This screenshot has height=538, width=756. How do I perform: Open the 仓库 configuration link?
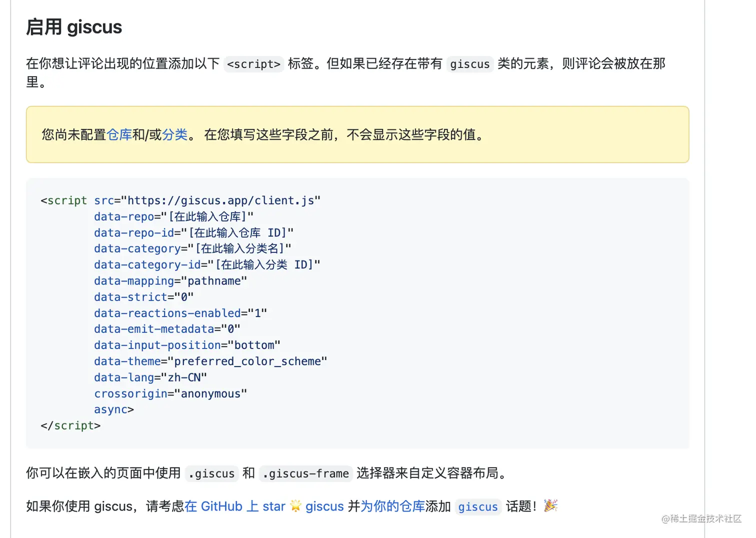click(120, 134)
